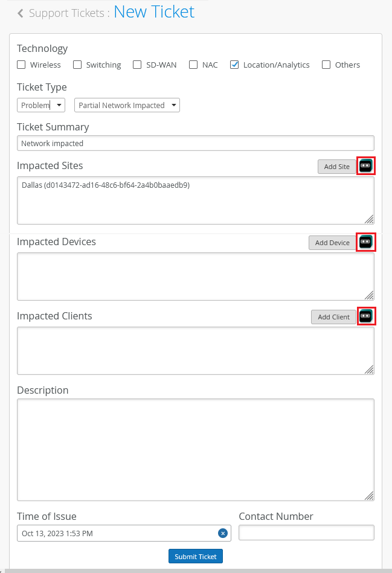This screenshot has height=573, width=392.
Task: Click the Add Client button
Action: pyautogui.click(x=333, y=317)
